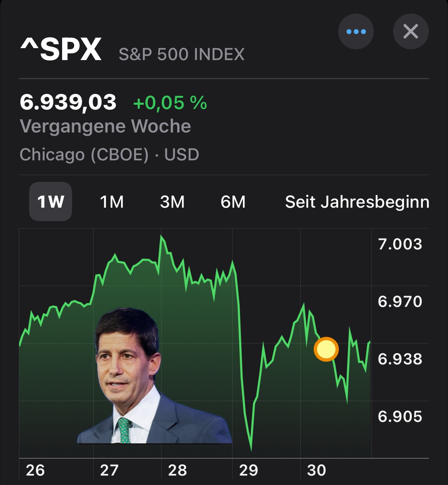Tap the 30 date label on the axis
The image size is (448, 485).
317,470
